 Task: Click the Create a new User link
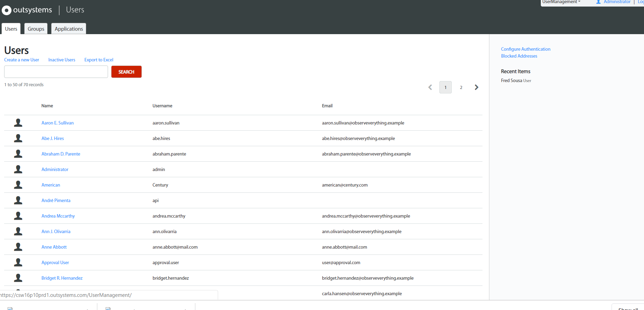pos(22,60)
